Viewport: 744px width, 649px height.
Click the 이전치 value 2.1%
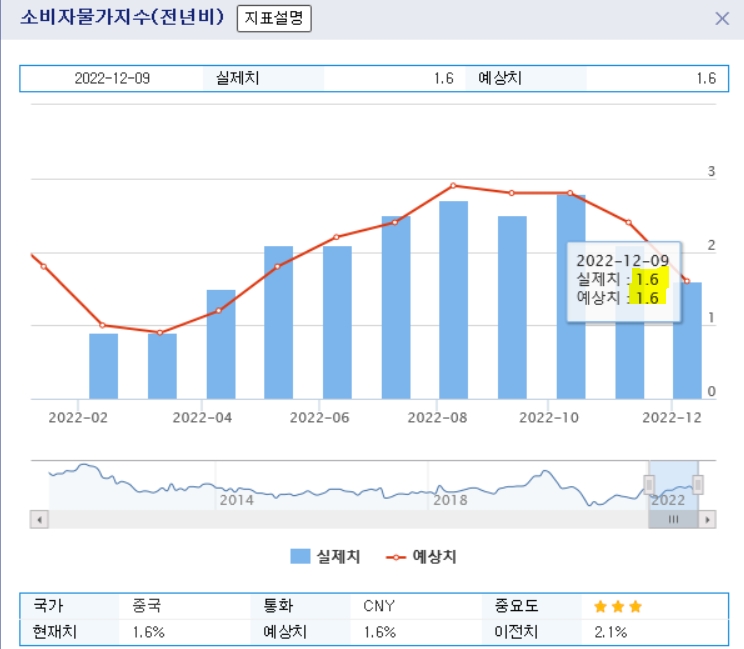[610, 632]
